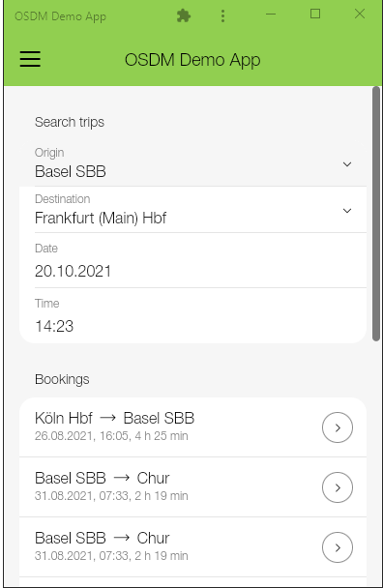
Task: Open the three-dot options menu
Action: click(x=222, y=15)
